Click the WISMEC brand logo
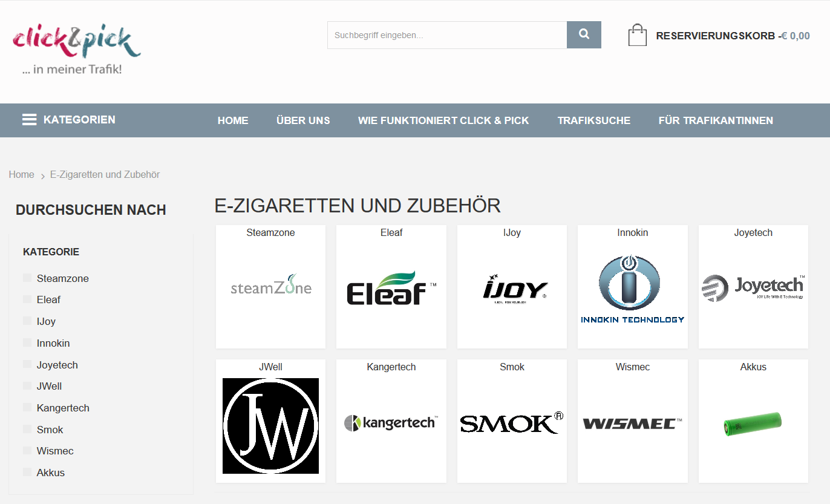830x504 pixels. 632,424
